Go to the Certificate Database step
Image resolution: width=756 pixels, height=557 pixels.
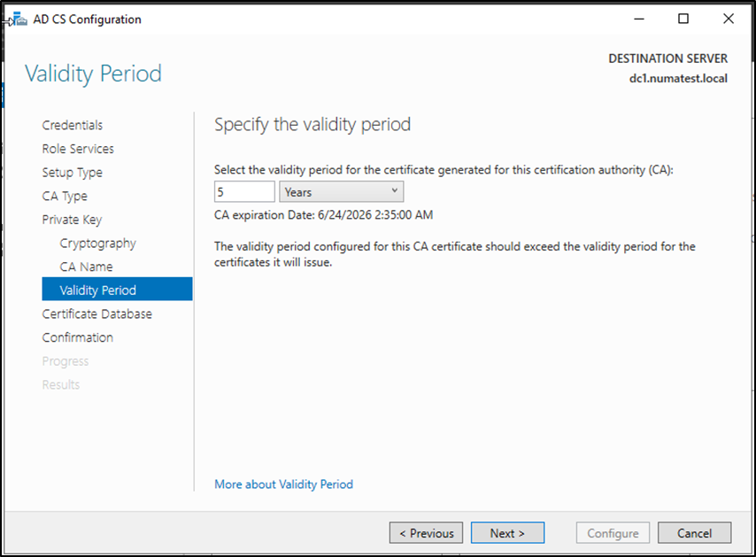[x=96, y=313]
